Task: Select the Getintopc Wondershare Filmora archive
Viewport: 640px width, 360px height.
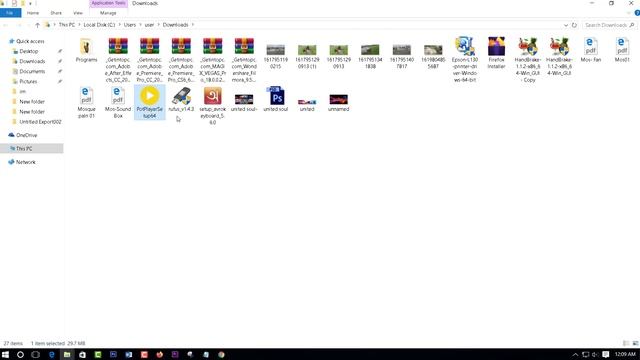Action: click(x=244, y=60)
